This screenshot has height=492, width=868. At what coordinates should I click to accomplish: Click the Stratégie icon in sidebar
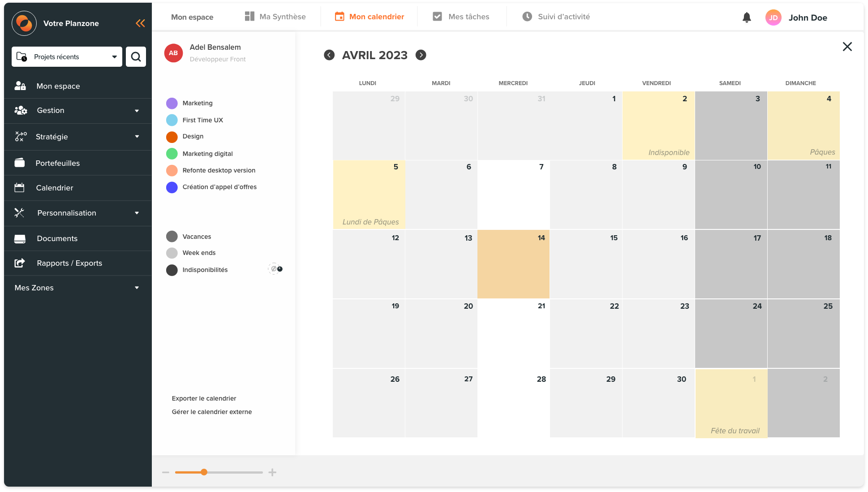[x=21, y=137]
